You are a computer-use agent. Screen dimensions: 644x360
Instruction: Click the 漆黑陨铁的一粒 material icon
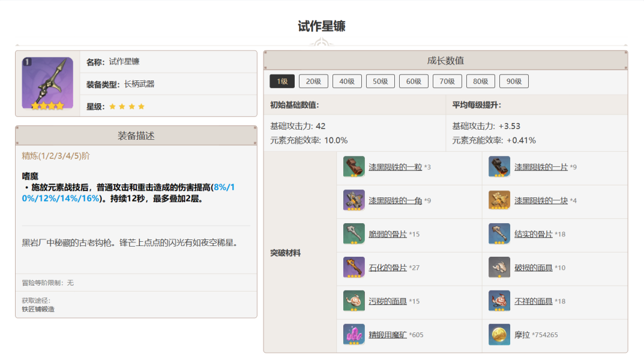354,167
